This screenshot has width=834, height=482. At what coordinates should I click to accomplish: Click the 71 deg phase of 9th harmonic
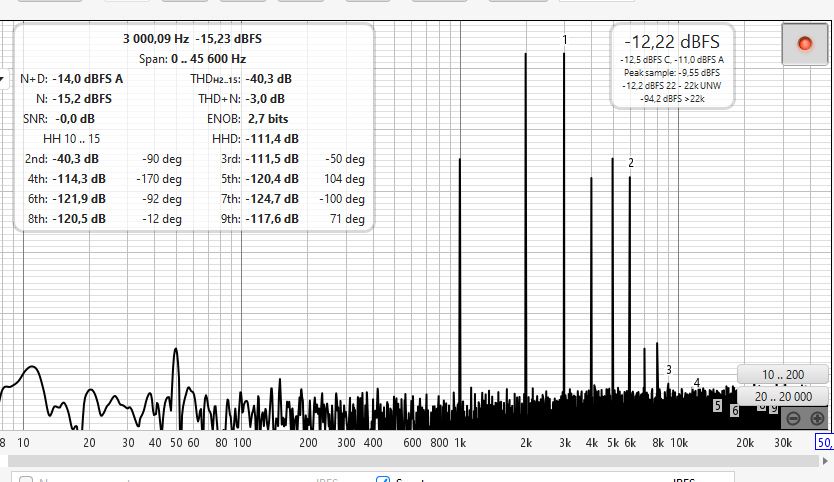pos(347,219)
